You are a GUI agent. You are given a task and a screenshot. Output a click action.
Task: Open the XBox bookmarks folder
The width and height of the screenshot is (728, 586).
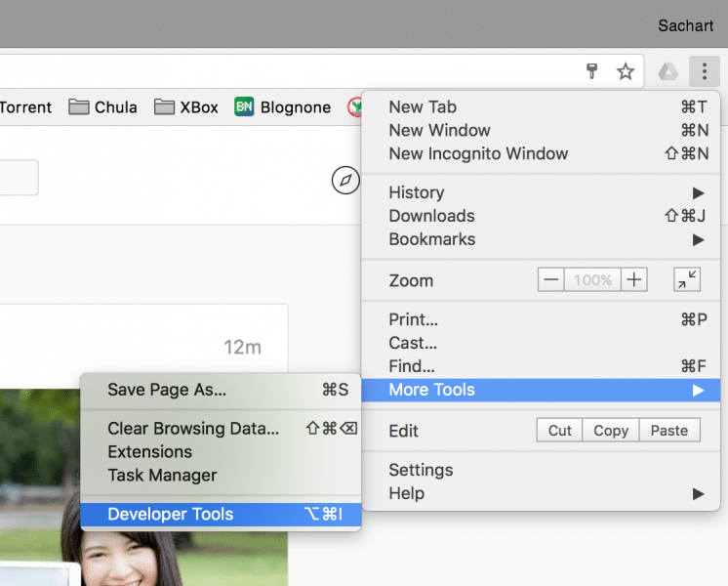tap(185, 107)
